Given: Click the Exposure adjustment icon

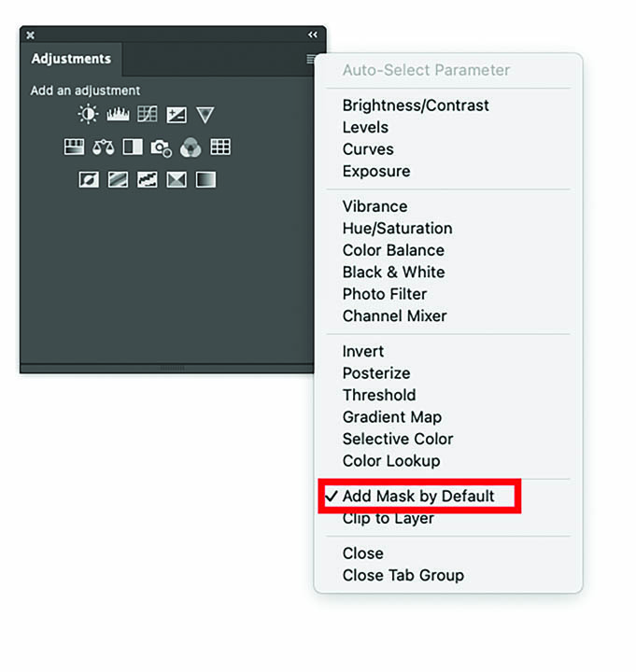Looking at the screenshot, I should click(176, 115).
